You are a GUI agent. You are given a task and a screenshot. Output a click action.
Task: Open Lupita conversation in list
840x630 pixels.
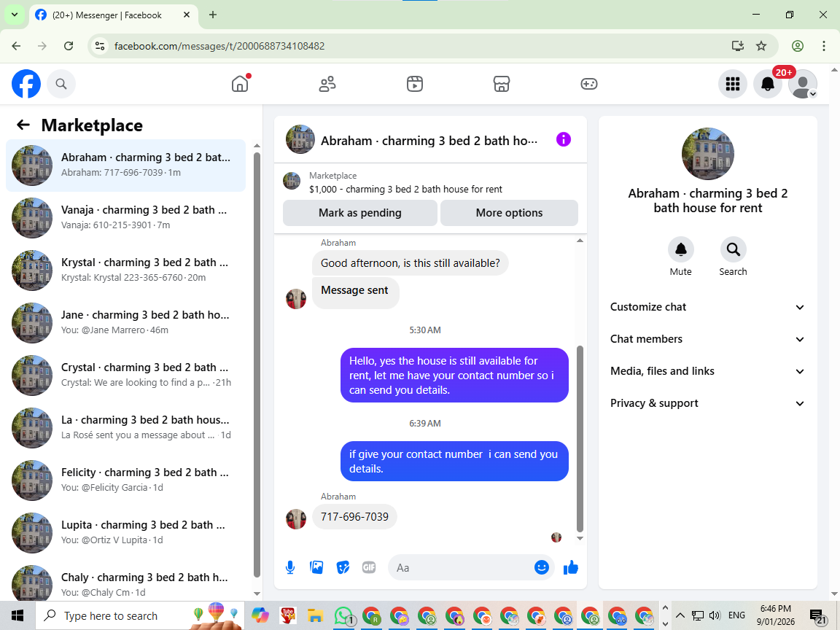(x=126, y=532)
